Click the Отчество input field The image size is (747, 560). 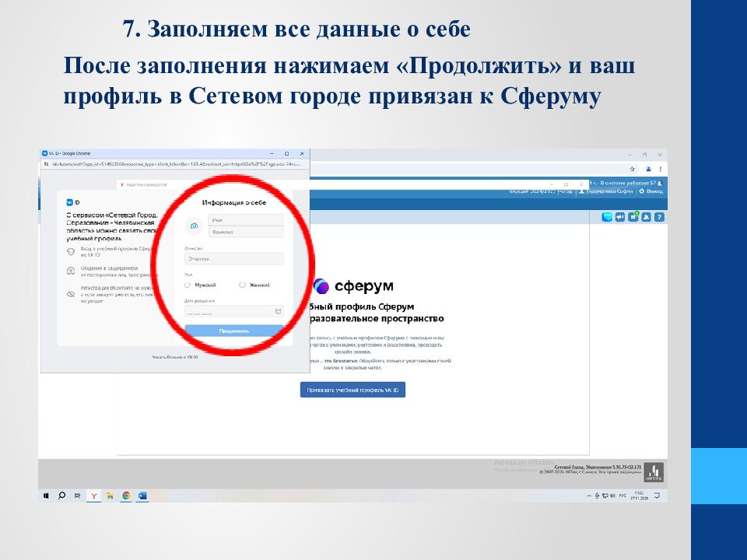pyautogui.click(x=234, y=258)
